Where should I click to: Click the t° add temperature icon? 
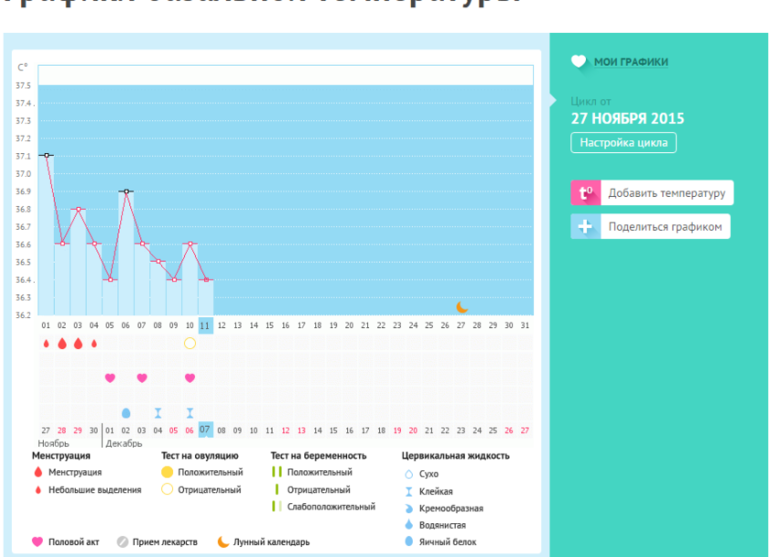pyautogui.click(x=586, y=193)
